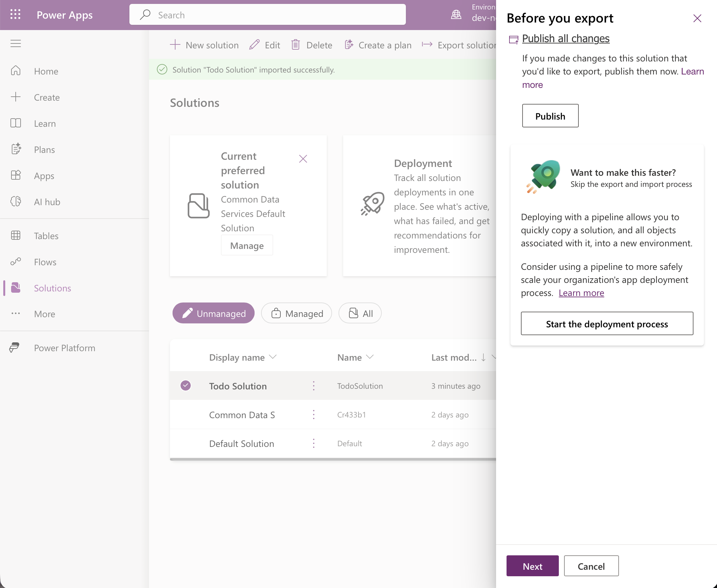The height and width of the screenshot is (588, 717).
Task: Click the Solutions sidebar icon
Action: pos(16,287)
